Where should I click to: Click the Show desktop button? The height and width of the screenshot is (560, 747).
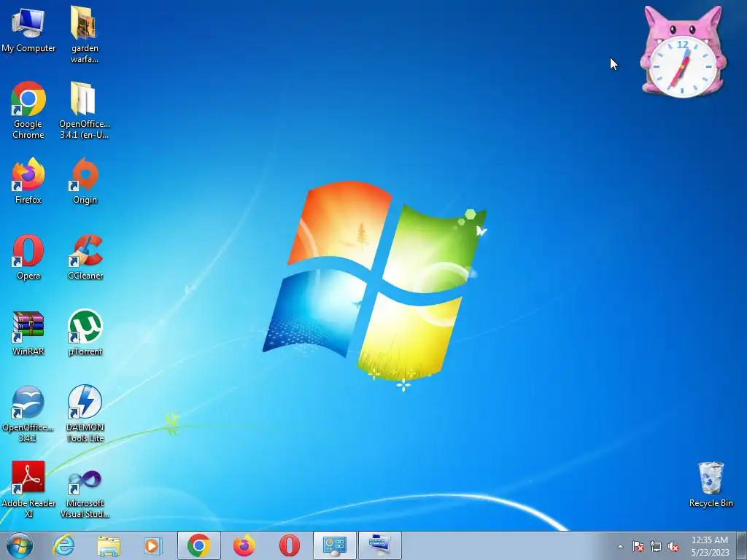pos(742,545)
